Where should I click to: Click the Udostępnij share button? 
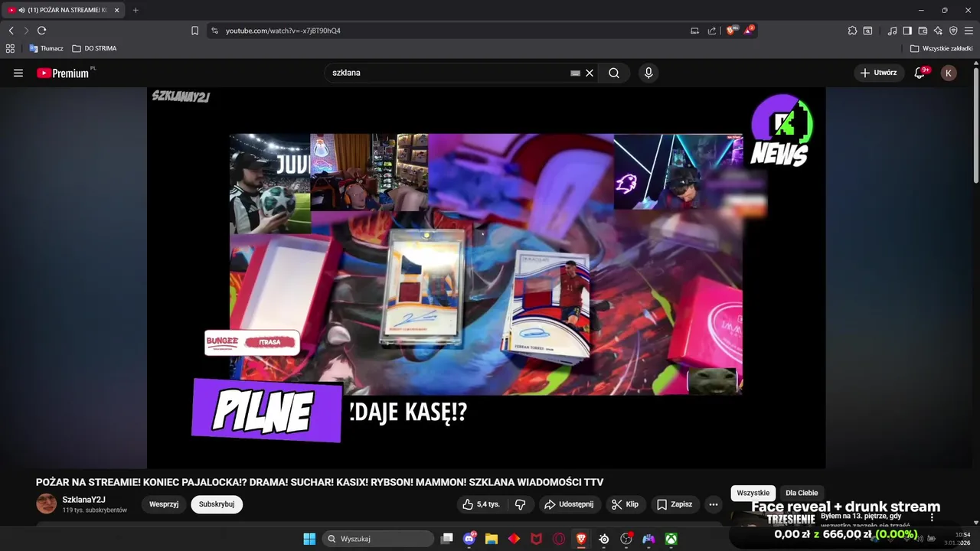click(569, 504)
